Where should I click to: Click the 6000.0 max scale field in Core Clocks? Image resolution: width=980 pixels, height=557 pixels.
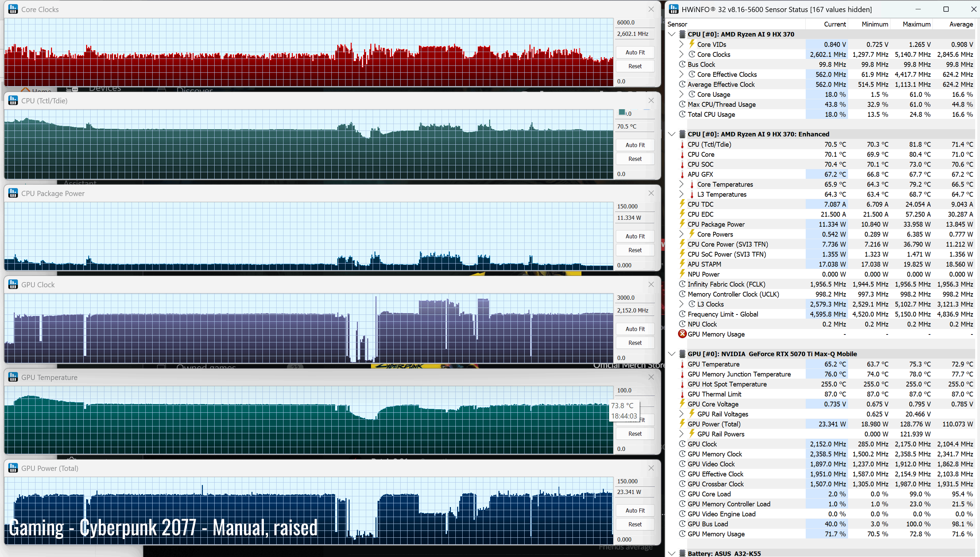point(635,23)
